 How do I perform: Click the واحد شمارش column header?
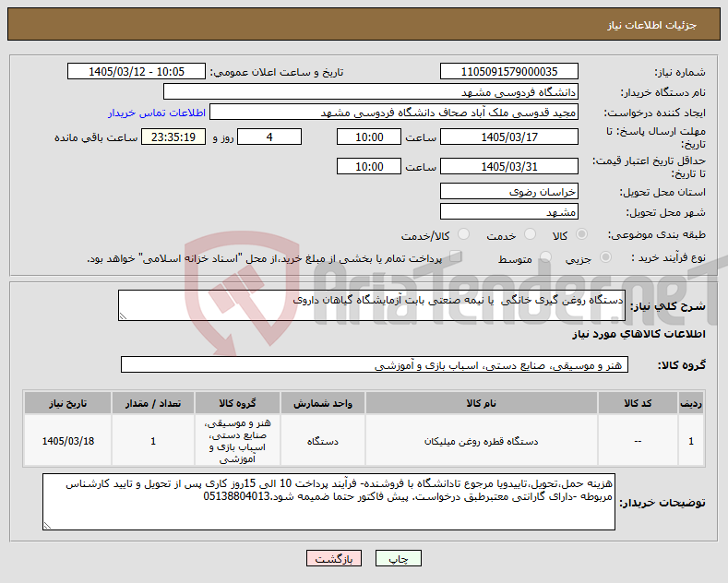click(x=323, y=403)
